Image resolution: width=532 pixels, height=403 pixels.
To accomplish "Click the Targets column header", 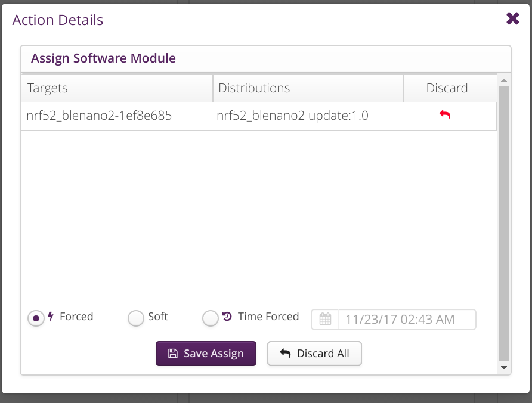I will click(x=117, y=88).
